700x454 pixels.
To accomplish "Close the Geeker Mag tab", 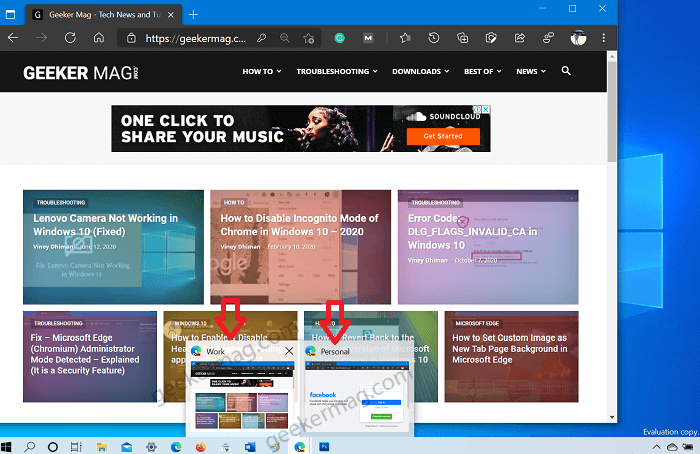I will [171, 15].
